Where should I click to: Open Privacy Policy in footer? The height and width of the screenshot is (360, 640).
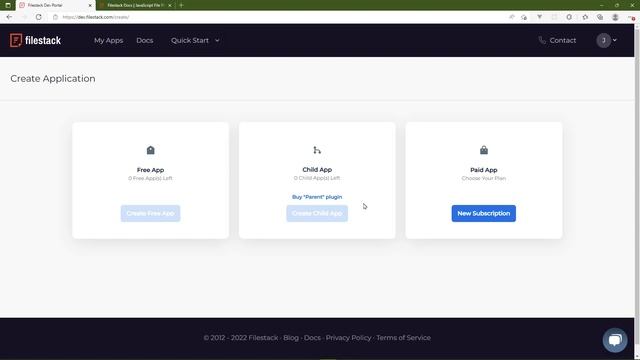tap(349, 338)
